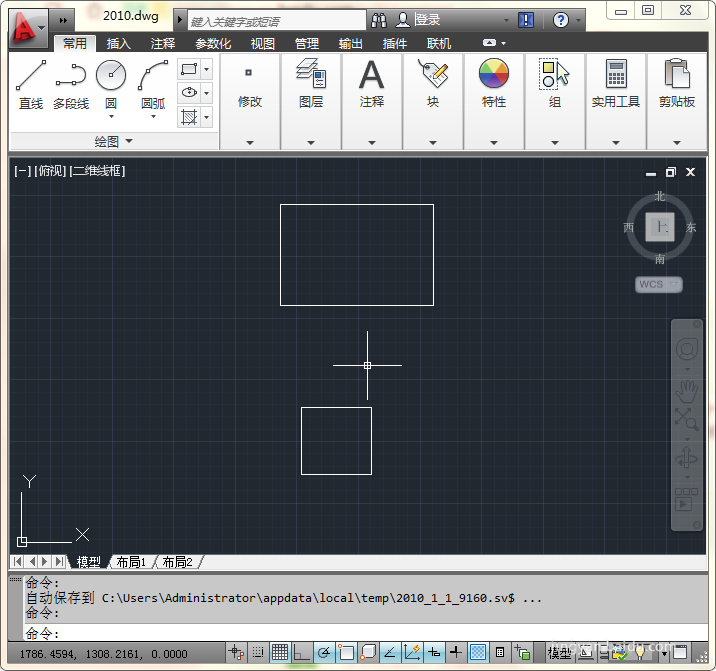This screenshot has height=671, width=716.
Task: Open the Properties (特性) color wheel panel
Action: click(494, 101)
